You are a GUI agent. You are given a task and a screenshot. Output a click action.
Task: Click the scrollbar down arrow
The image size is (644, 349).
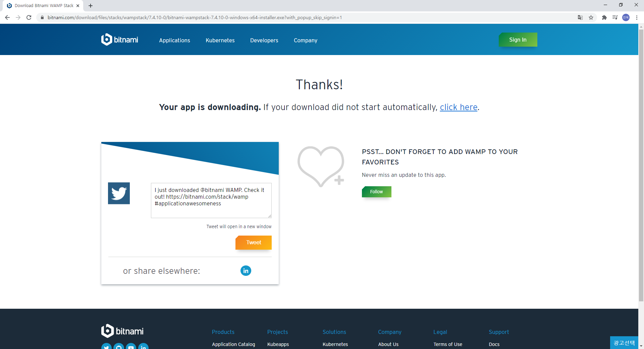point(641,346)
